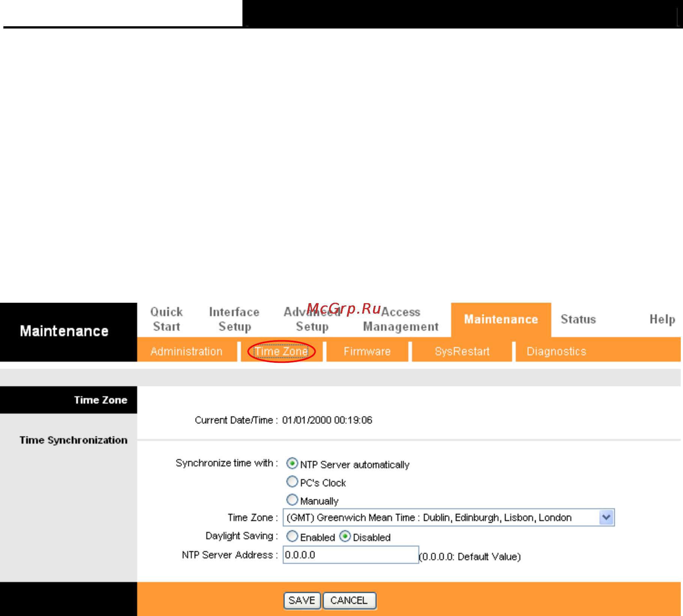Enable Daylight Saving
The image size is (683, 616).
pyautogui.click(x=292, y=536)
